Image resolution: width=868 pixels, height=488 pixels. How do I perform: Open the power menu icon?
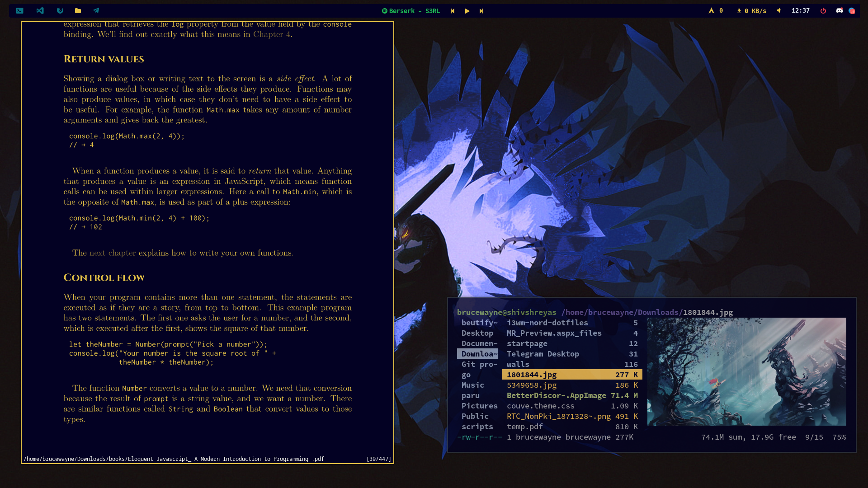click(x=823, y=11)
